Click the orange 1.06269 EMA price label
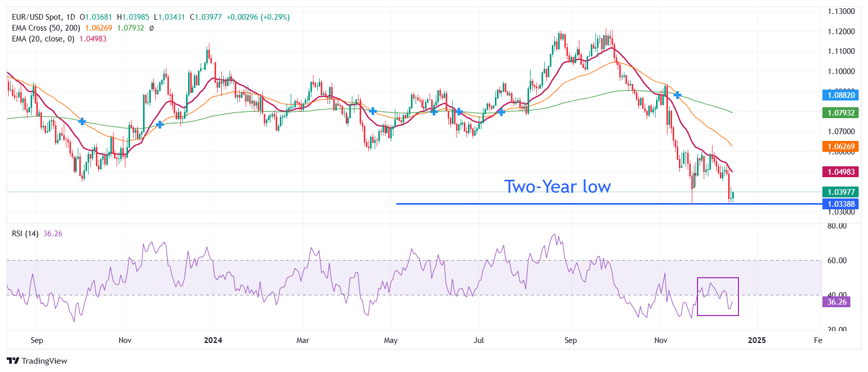Viewport: 868px width, 372px height. pyautogui.click(x=840, y=147)
